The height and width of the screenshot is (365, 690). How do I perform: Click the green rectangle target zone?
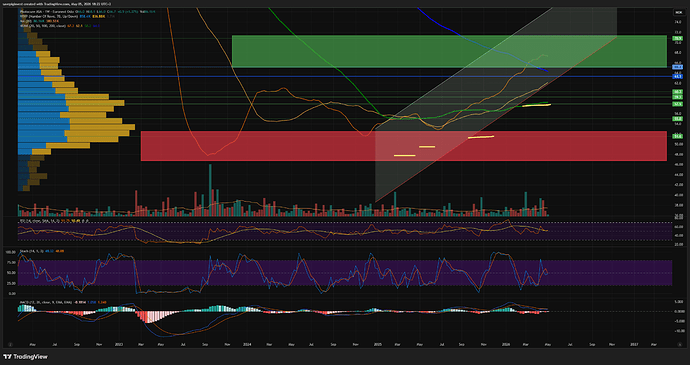click(449, 51)
